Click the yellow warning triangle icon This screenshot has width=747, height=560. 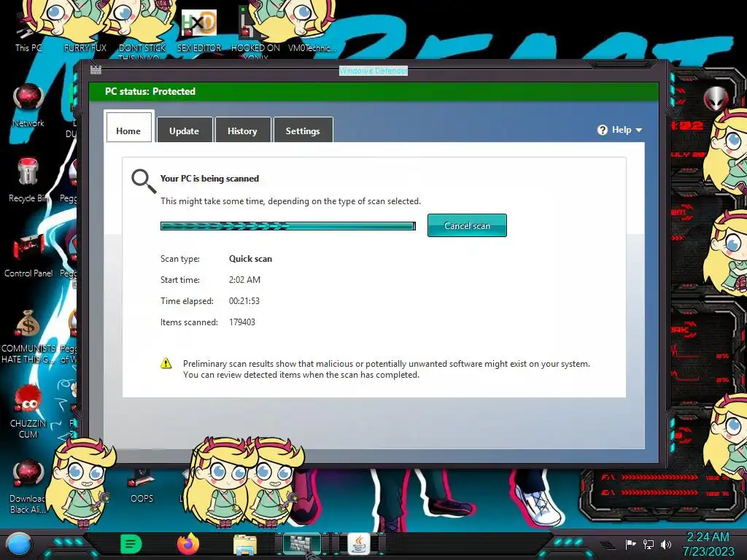166,363
